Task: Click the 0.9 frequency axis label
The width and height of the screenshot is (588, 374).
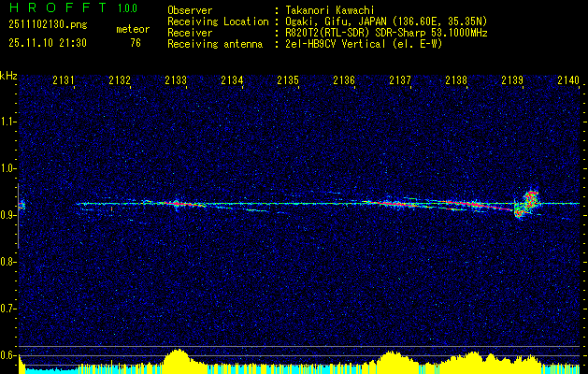Action: (x=8, y=215)
